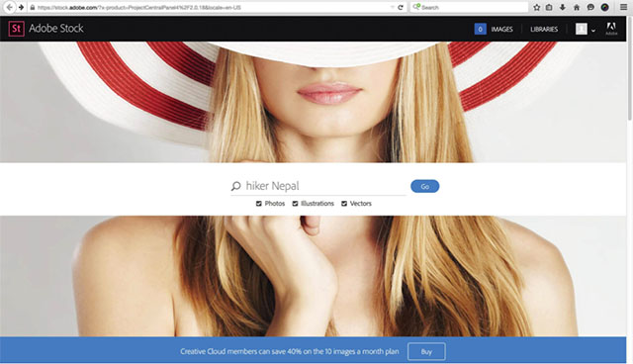633x364 pixels.
Task: Click the Creative Cloud members save 40% text
Action: (290, 351)
